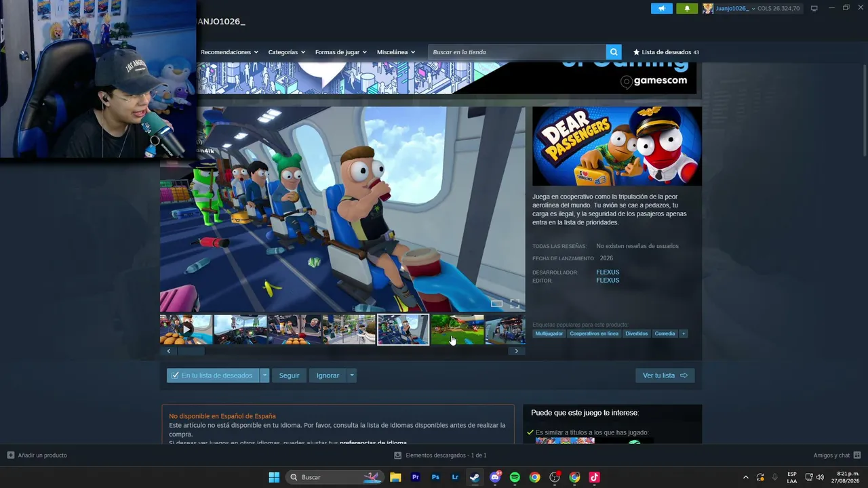Open Discord from the taskbar
This screenshot has width=868, height=488.
(x=495, y=477)
